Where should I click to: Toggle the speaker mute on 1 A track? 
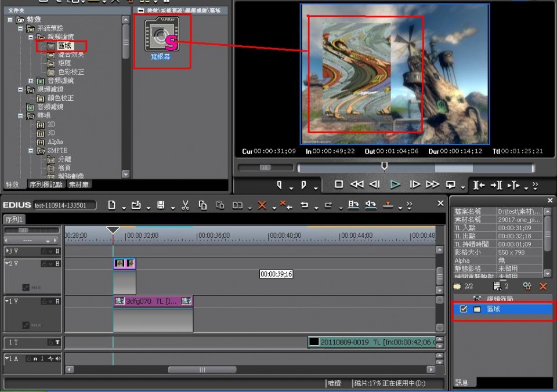point(57,358)
